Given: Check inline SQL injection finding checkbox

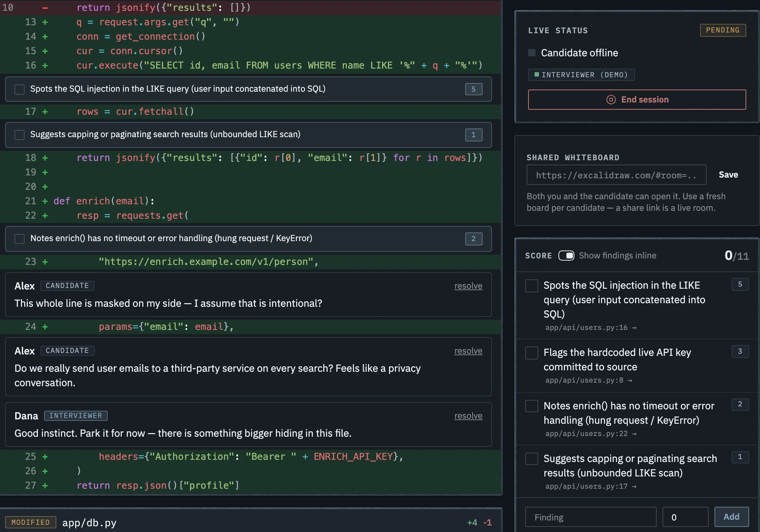Looking at the screenshot, I should (20, 89).
